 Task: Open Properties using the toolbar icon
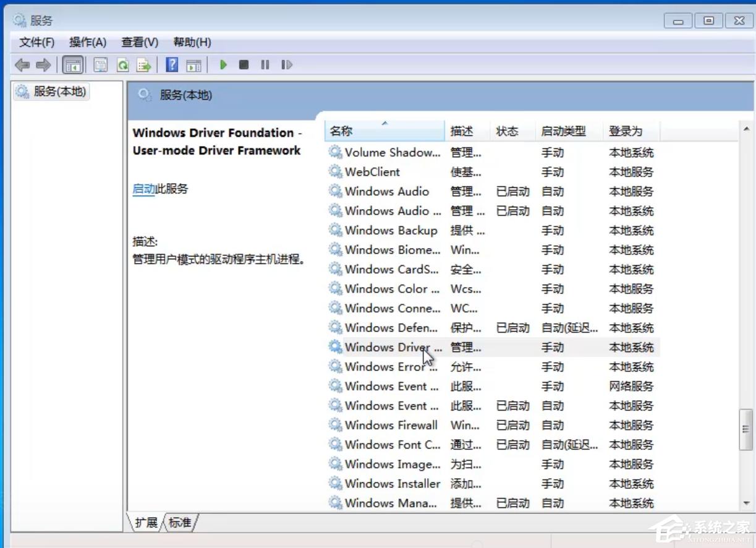coord(101,64)
